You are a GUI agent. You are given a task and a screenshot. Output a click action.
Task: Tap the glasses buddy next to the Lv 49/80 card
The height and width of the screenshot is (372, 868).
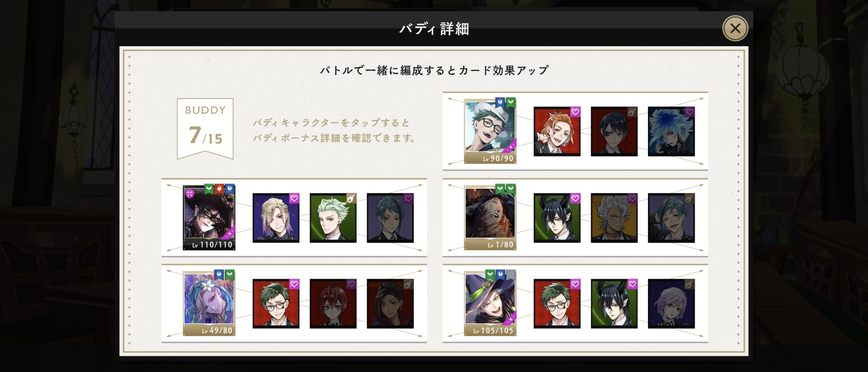click(x=276, y=304)
